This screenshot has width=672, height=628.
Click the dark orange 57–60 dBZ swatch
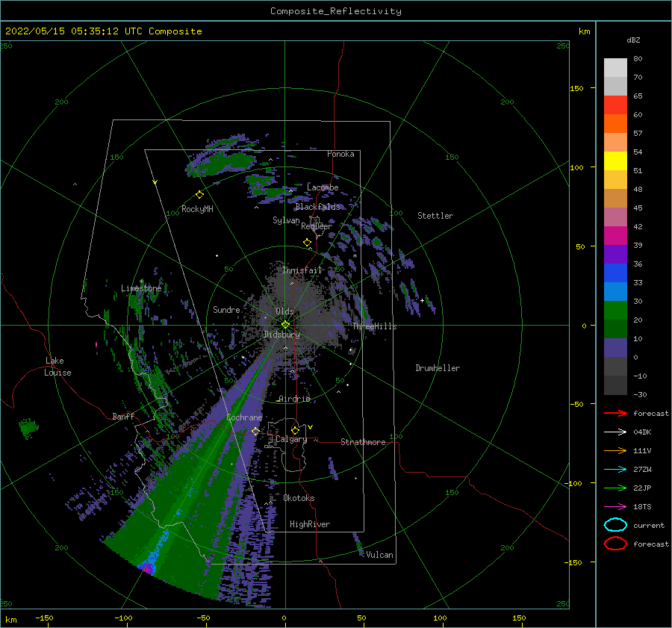pyautogui.click(x=615, y=124)
